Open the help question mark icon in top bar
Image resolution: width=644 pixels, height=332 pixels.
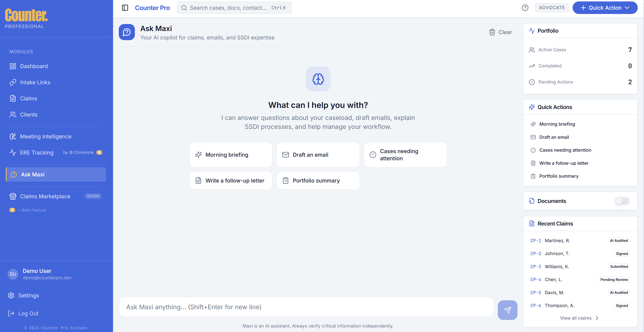tap(525, 8)
